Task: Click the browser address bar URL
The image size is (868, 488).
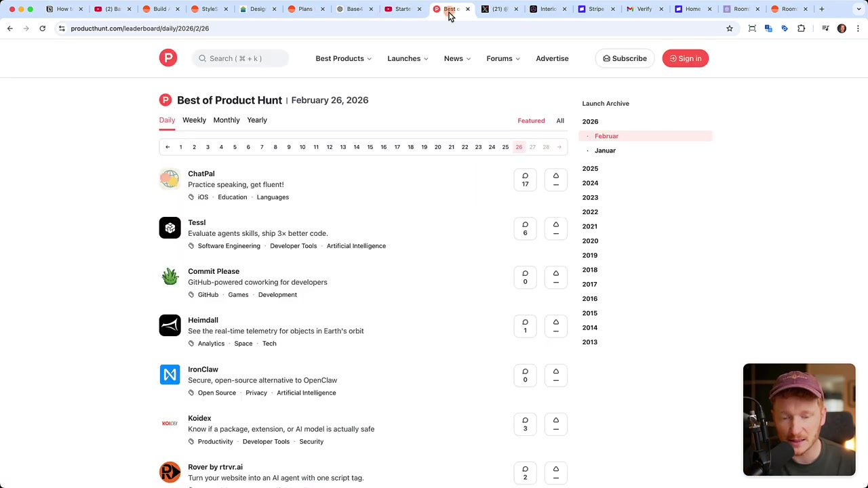Action: pyautogui.click(x=140, y=28)
